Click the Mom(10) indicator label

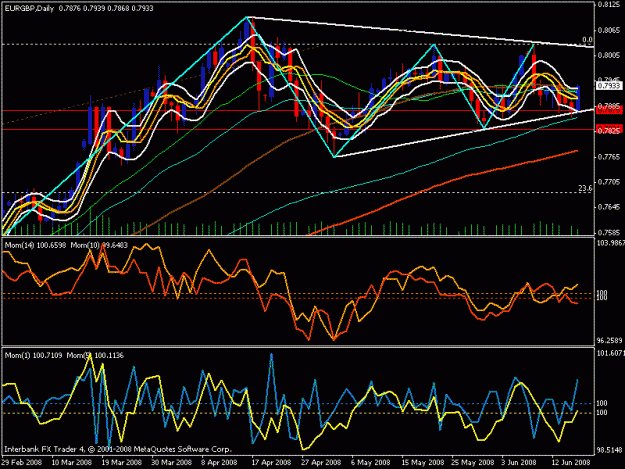99,245
